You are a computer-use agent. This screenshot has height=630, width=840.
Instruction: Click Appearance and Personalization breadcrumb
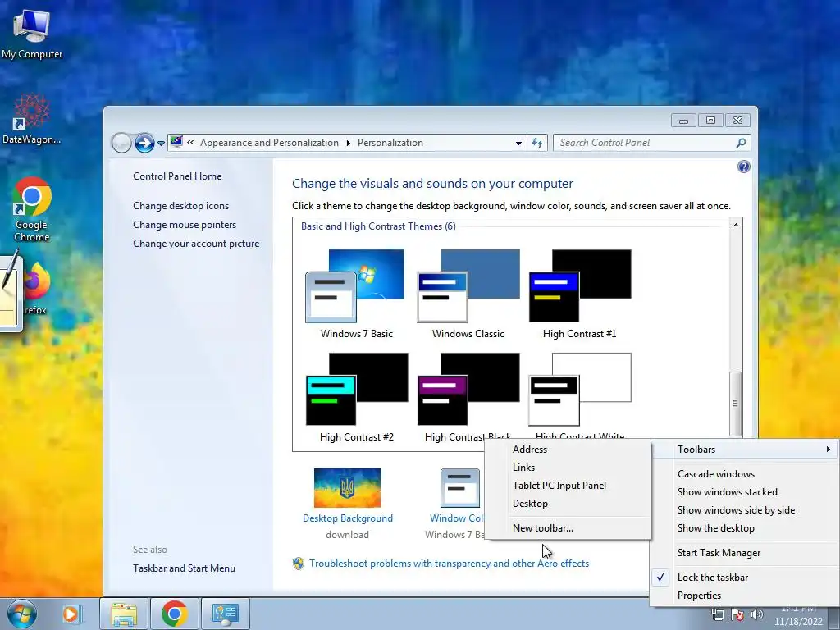tap(269, 143)
